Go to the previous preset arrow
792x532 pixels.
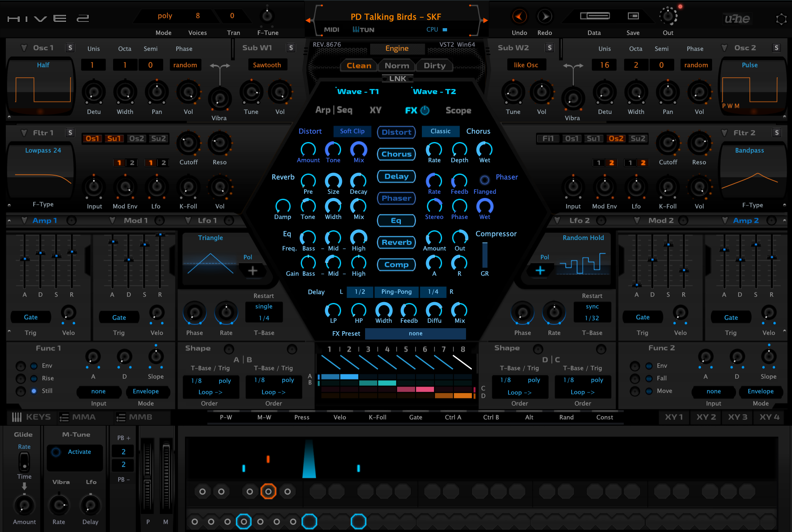pyautogui.click(x=308, y=20)
